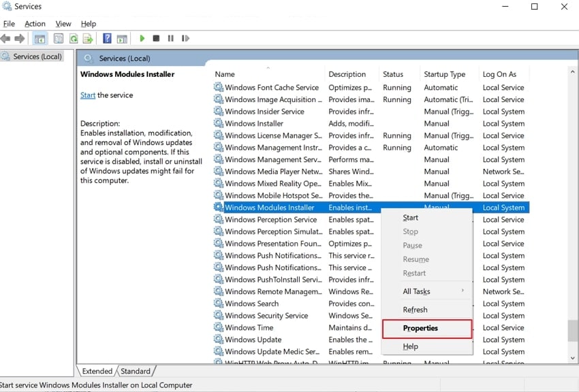Expand the All Tasks submenu
579x392 pixels.
click(417, 291)
